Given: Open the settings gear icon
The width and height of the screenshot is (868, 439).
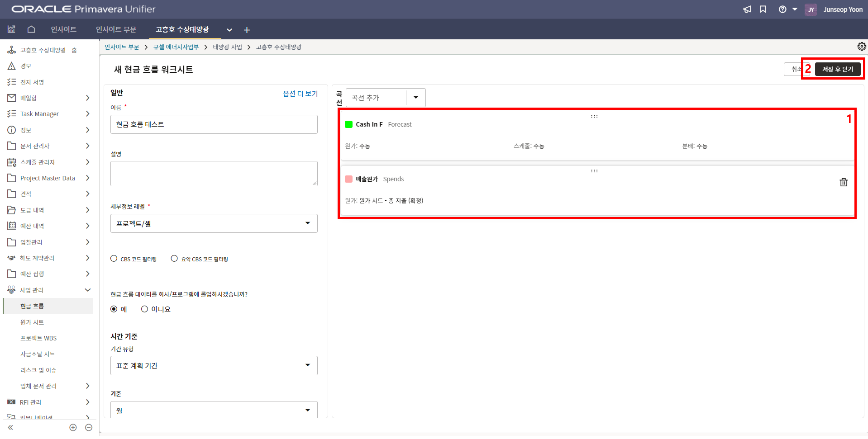Looking at the screenshot, I should point(862,47).
